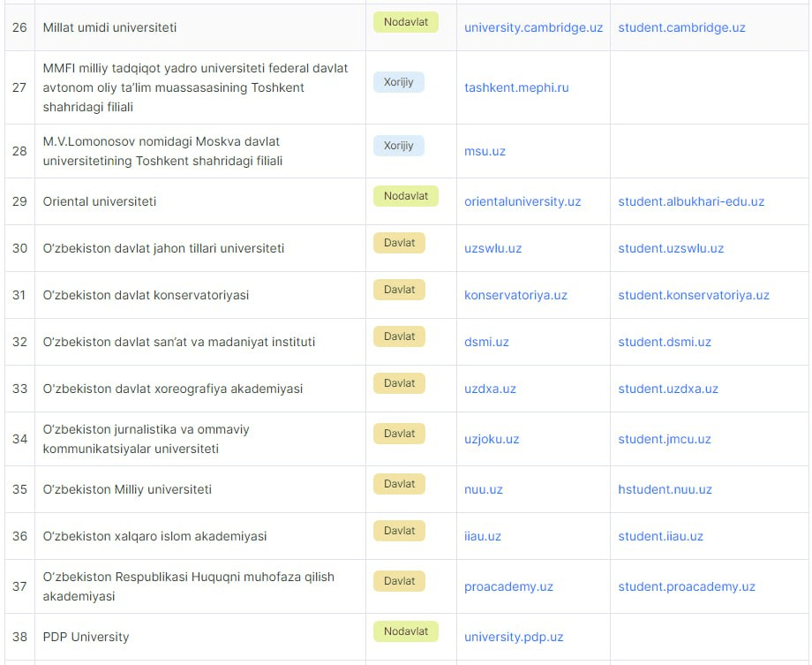
Task: Open university.pdp.uz link
Action: [514, 637]
